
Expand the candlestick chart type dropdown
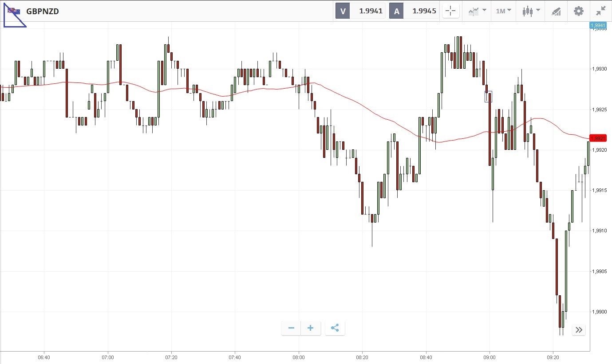click(531, 11)
